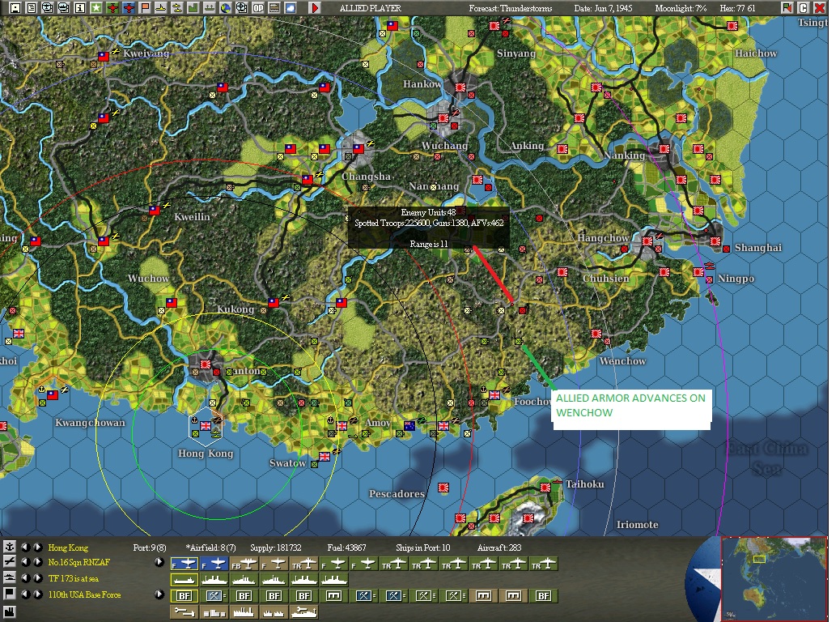Viewport: 840px width, 622px height.
Task: Click the 'Supply: 181732' value
Action: (276, 547)
